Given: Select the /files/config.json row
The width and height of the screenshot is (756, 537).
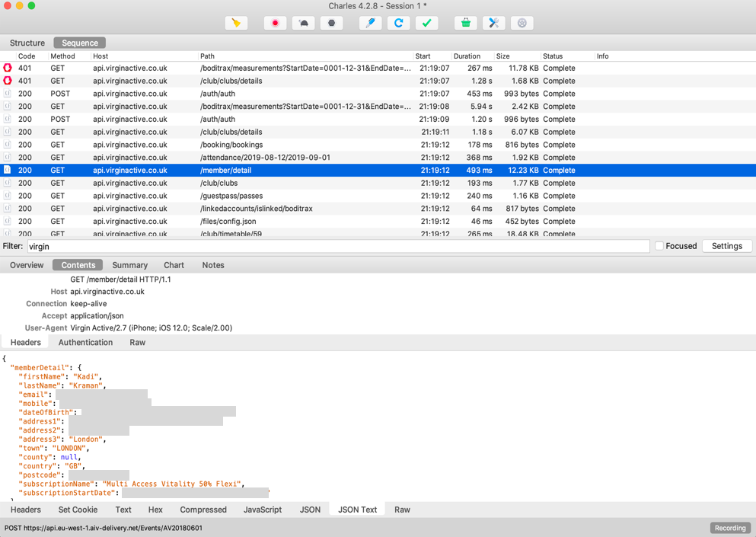Looking at the screenshot, I should point(378,221).
